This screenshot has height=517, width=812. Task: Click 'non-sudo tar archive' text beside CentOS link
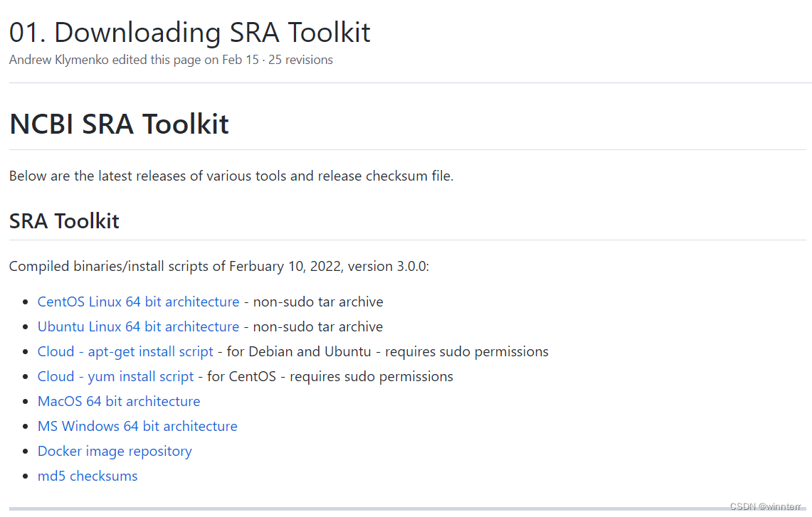(x=318, y=302)
